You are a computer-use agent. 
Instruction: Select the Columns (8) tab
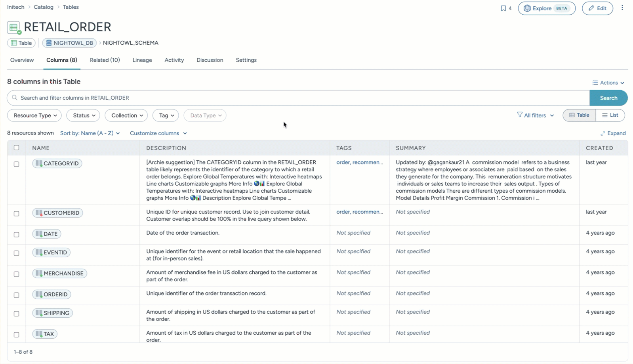[62, 60]
